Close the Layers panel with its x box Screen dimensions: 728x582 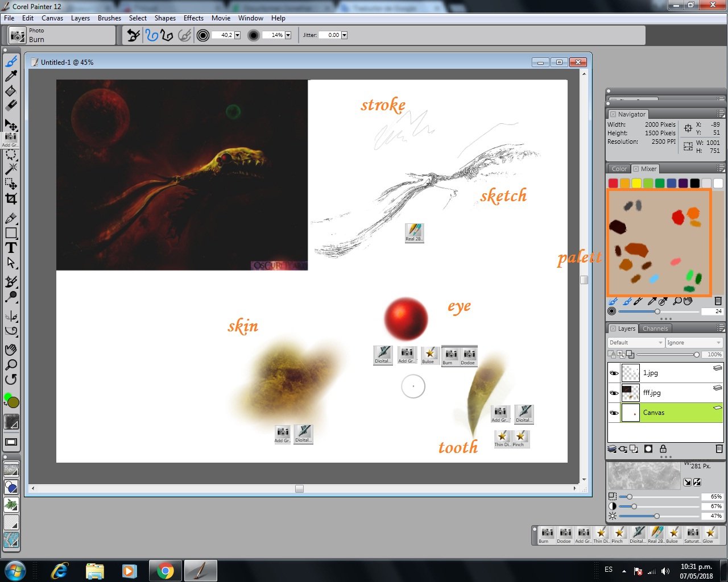[x=613, y=329]
